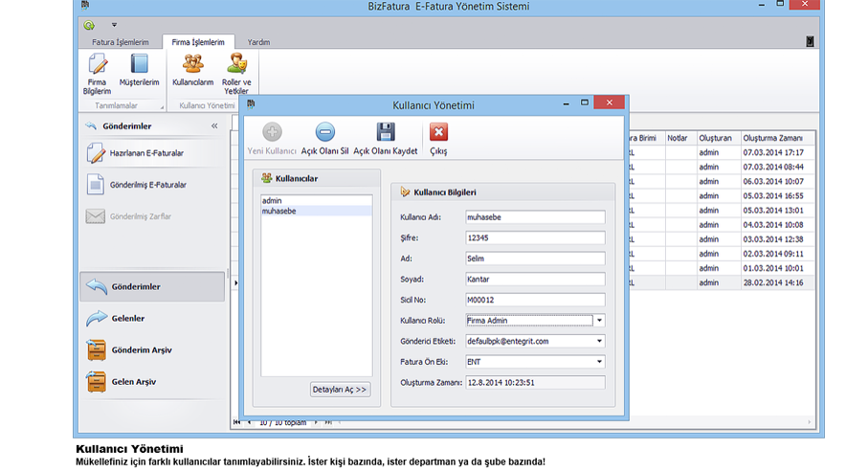Delete open user with Açık Olanı Sil
Screen dimensions: 868x472
coord(324,138)
